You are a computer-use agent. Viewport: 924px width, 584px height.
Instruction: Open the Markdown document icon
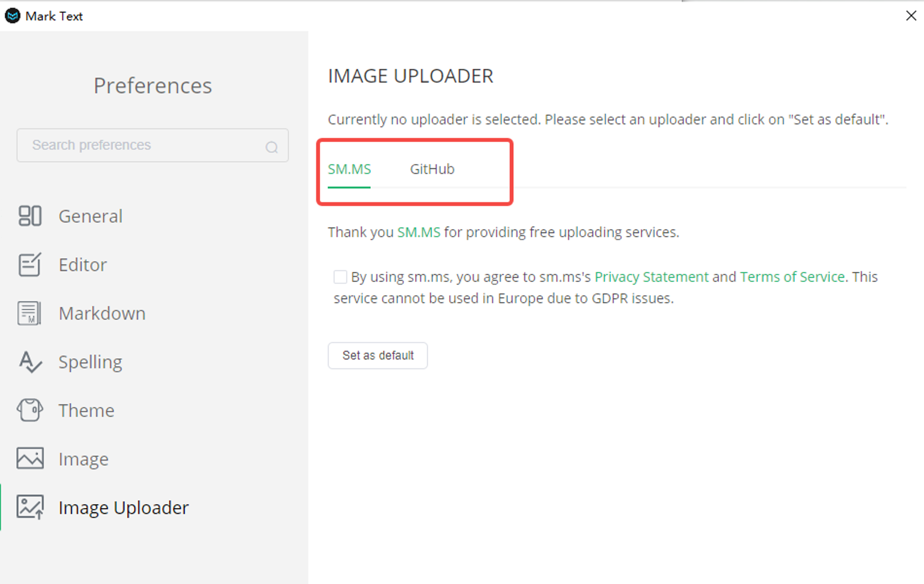tap(29, 313)
